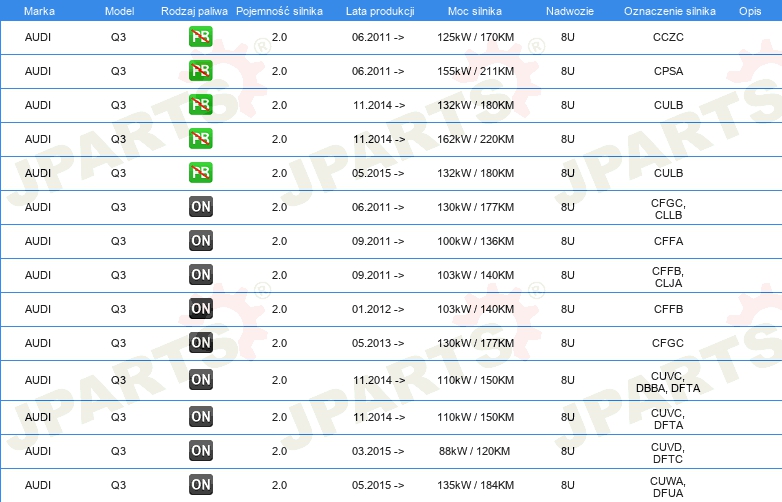Click the ON diesel icon in 88kW / 120KM row

(x=200, y=451)
